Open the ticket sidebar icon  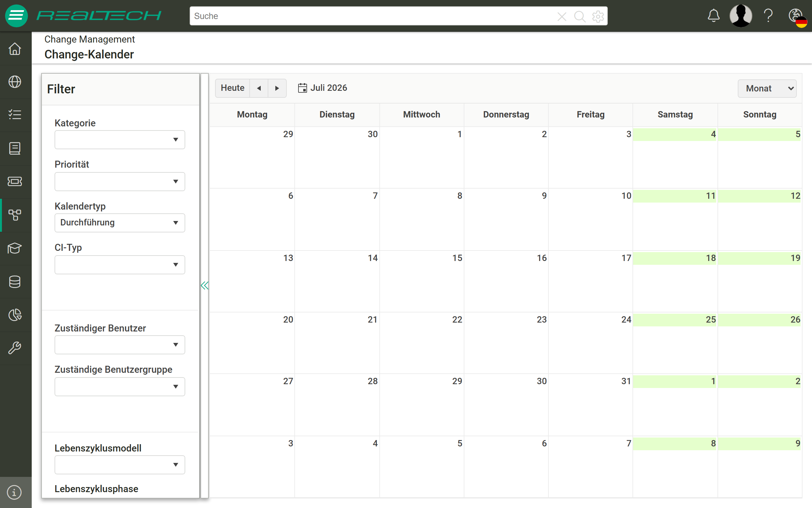click(15, 181)
